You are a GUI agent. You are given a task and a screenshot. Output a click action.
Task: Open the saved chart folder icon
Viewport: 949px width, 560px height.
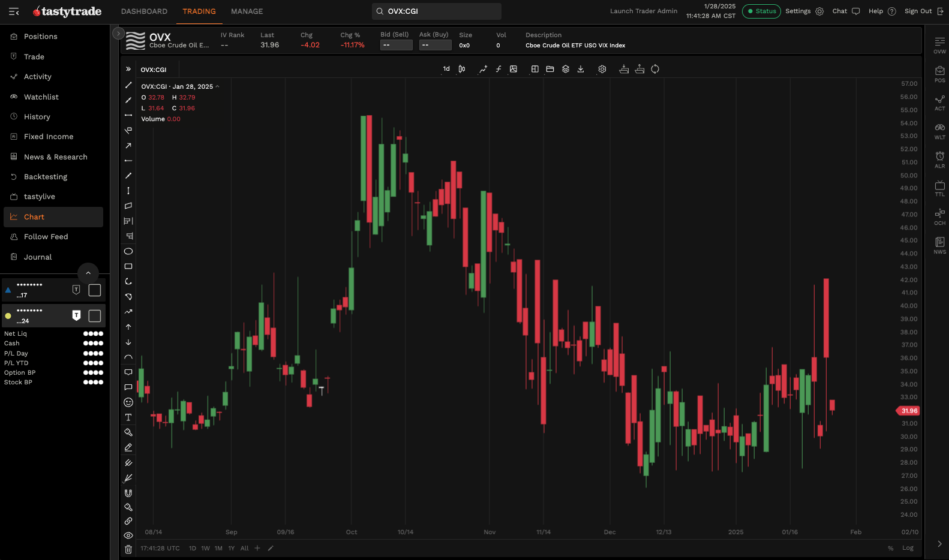click(x=550, y=69)
